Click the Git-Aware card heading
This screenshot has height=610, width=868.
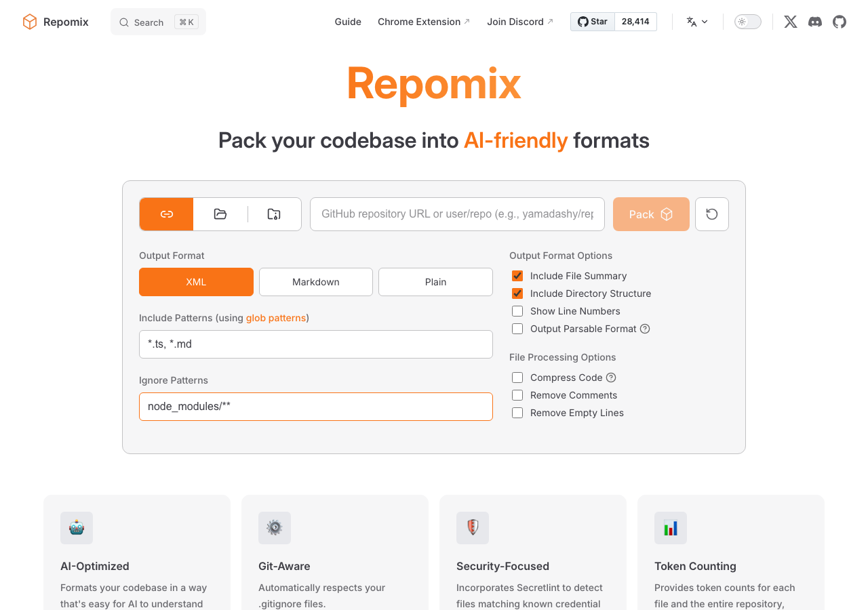click(x=284, y=566)
